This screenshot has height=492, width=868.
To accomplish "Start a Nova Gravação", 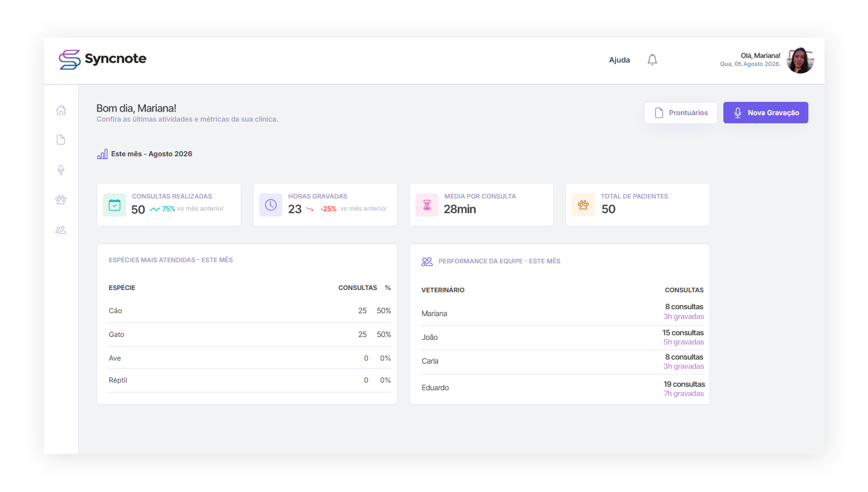I will coord(766,113).
